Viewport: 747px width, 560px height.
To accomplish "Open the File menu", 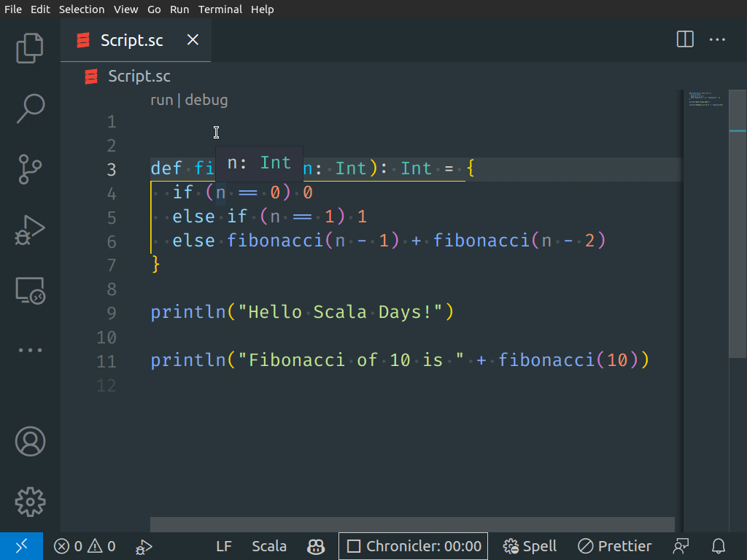I will [x=13, y=9].
